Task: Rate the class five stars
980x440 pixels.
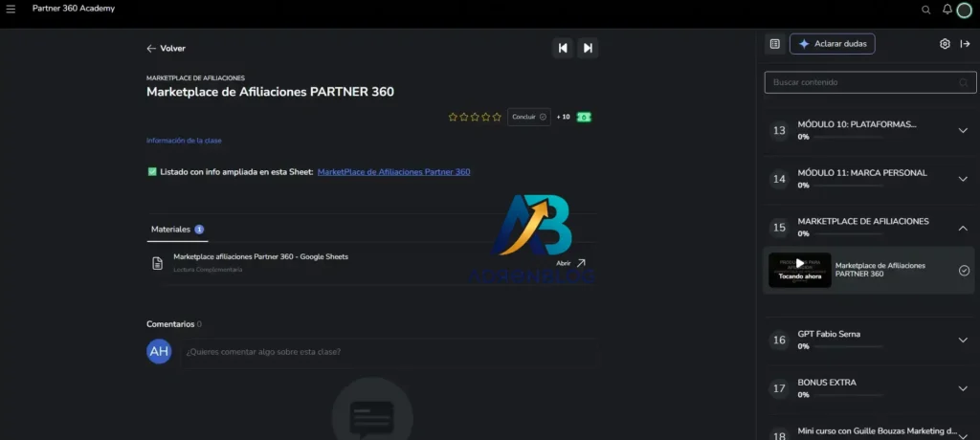Action: pos(497,117)
